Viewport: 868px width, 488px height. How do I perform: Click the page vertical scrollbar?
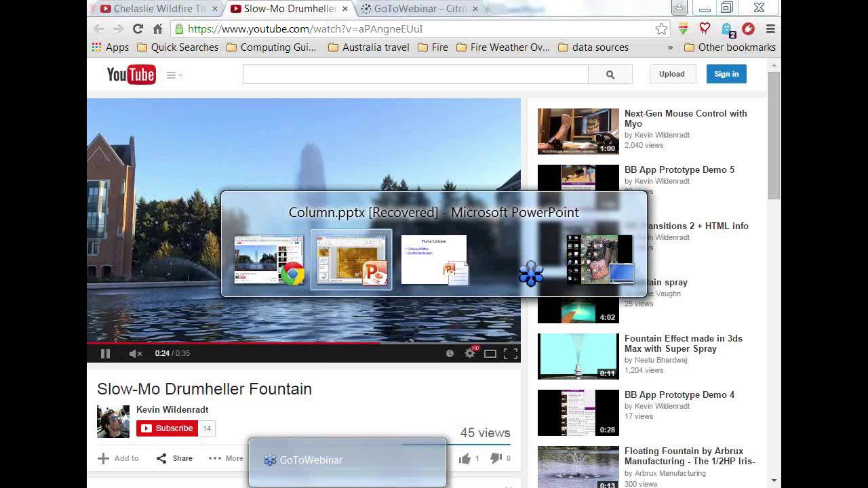tap(774, 136)
